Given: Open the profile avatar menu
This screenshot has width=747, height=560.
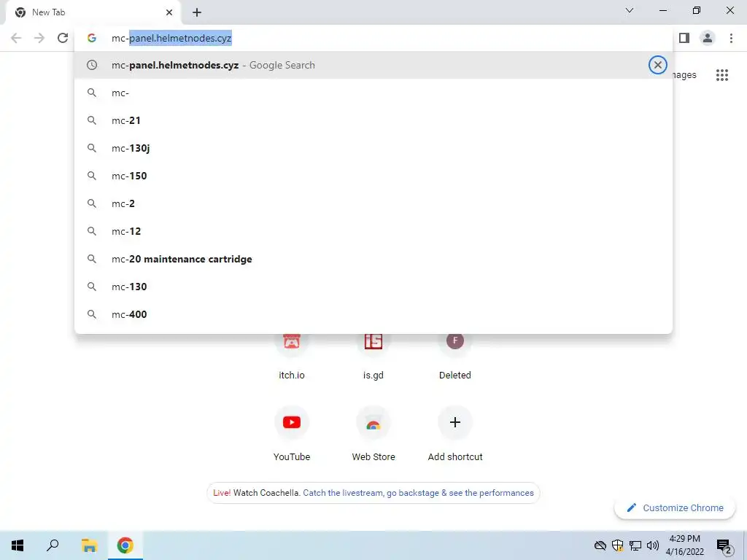Looking at the screenshot, I should [708, 38].
